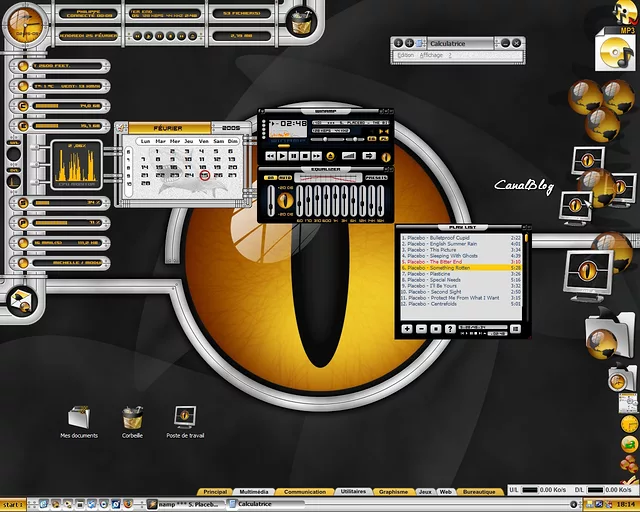The width and height of the screenshot is (640, 512).
Task: Select the Graphisme tab in the bottom bar
Action: pos(393,492)
